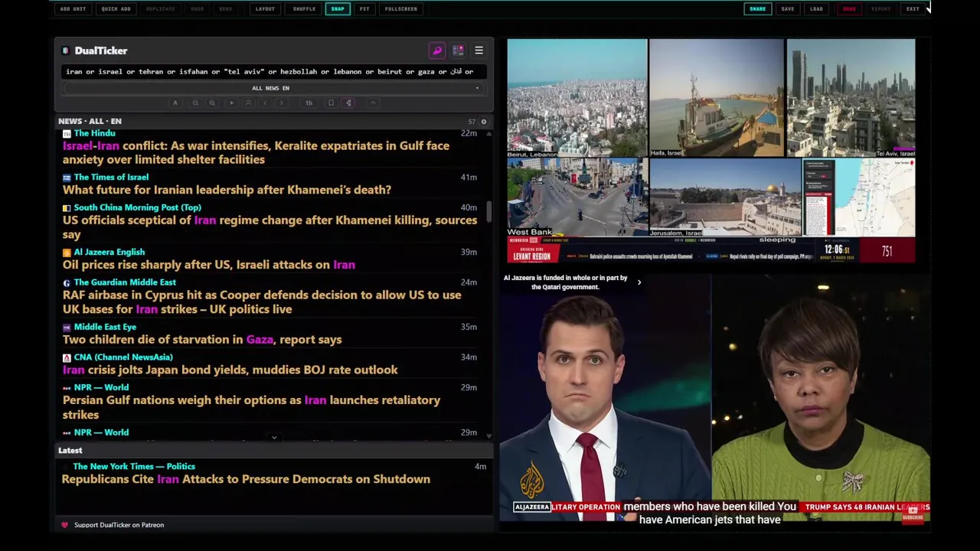
Task: Click CNA Channel NewsAsia source icon
Action: pyautogui.click(x=67, y=357)
